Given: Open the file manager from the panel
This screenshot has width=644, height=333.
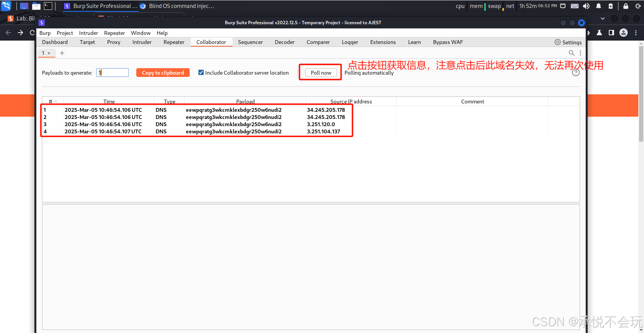Looking at the screenshot, I should 36,6.
